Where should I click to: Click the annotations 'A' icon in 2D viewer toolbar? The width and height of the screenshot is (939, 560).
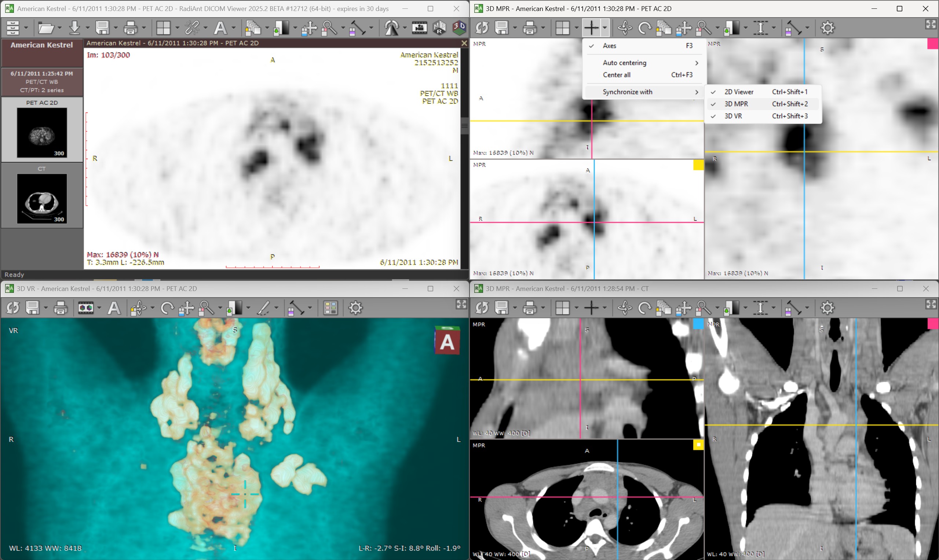point(220,27)
